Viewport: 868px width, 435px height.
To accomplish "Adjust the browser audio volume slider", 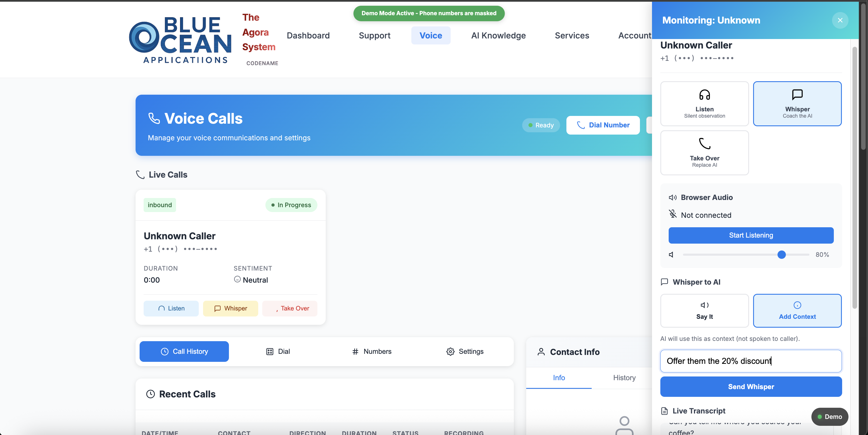I will coord(782,255).
